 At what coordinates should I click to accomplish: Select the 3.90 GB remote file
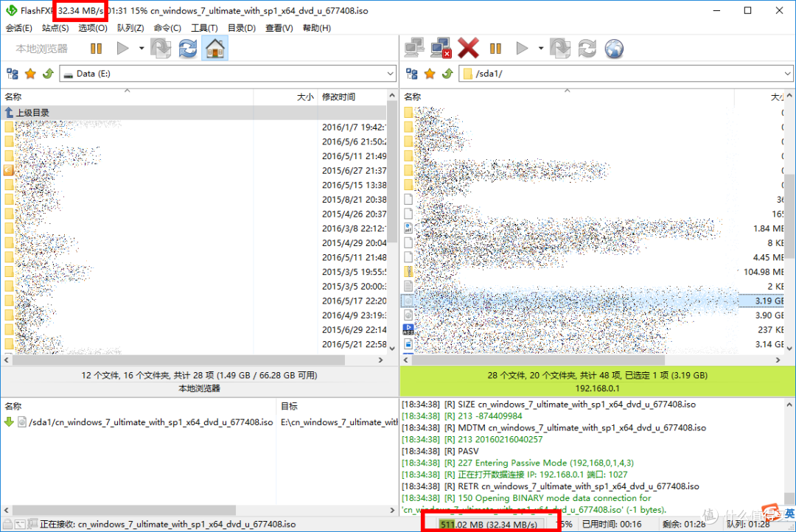pos(593,315)
